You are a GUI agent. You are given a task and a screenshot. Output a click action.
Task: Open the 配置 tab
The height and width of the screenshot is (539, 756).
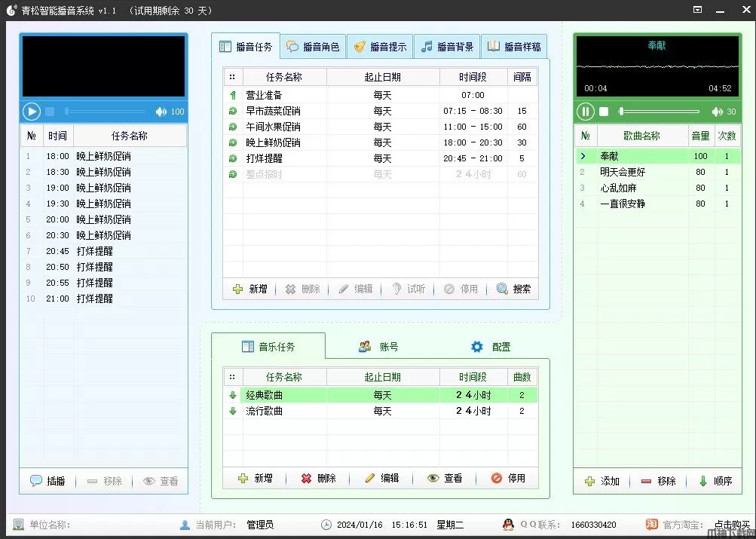[491, 347]
